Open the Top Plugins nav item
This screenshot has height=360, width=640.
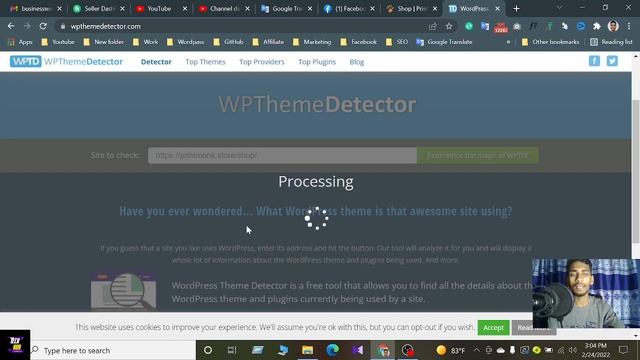[317, 62]
